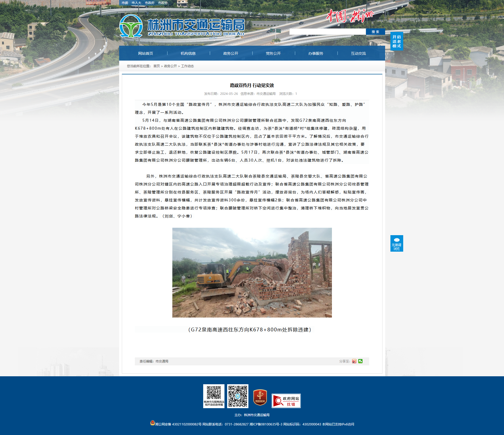Share article to Weibo
The height and width of the screenshot is (435, 504).
(354, 361)
